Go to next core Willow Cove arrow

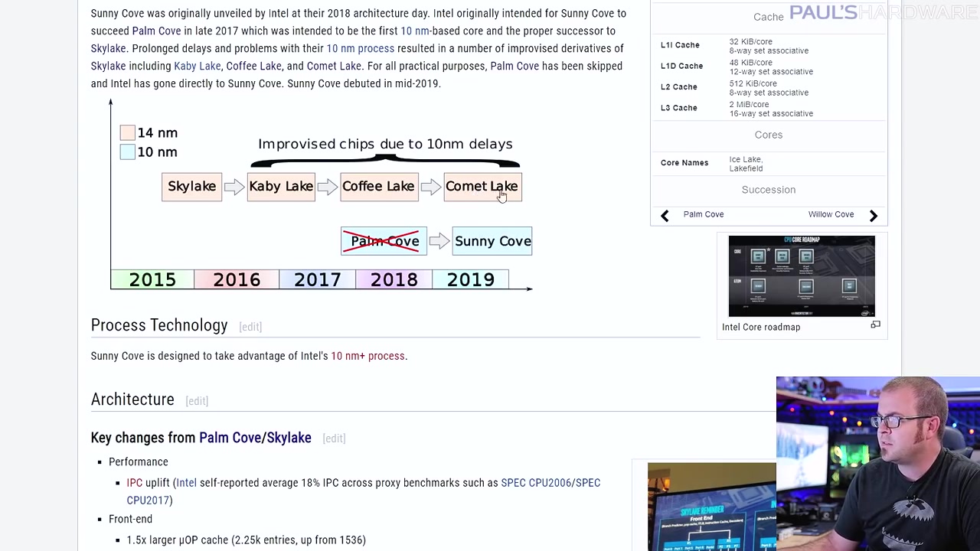point(873,215)
